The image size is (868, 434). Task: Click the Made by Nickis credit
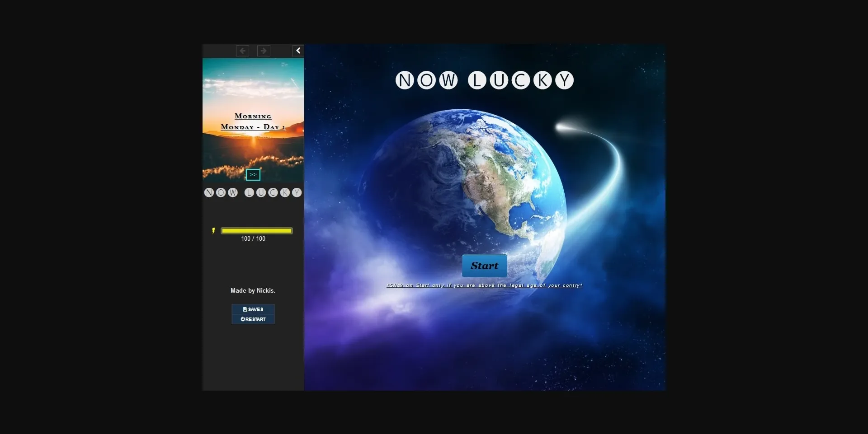(x=253, y=291)
